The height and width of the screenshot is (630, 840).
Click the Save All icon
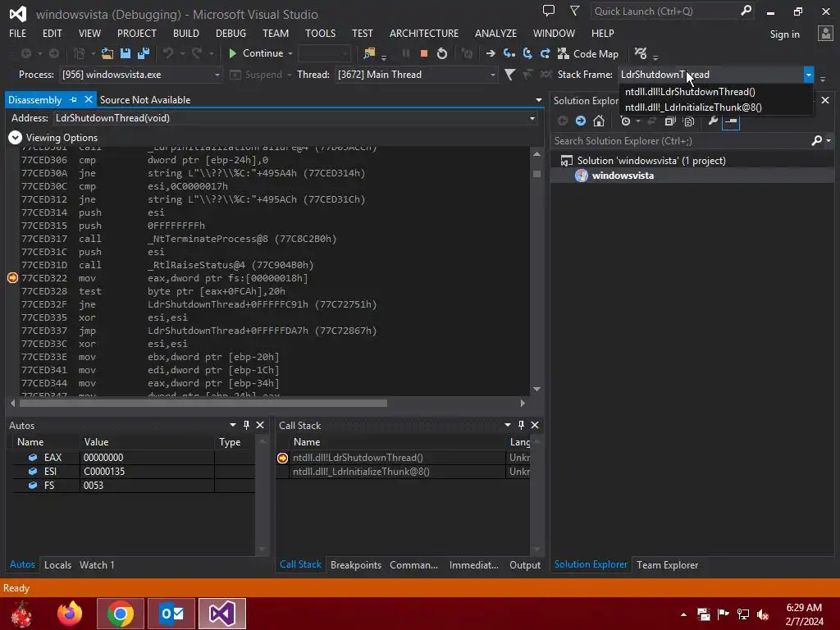point(144,53)
